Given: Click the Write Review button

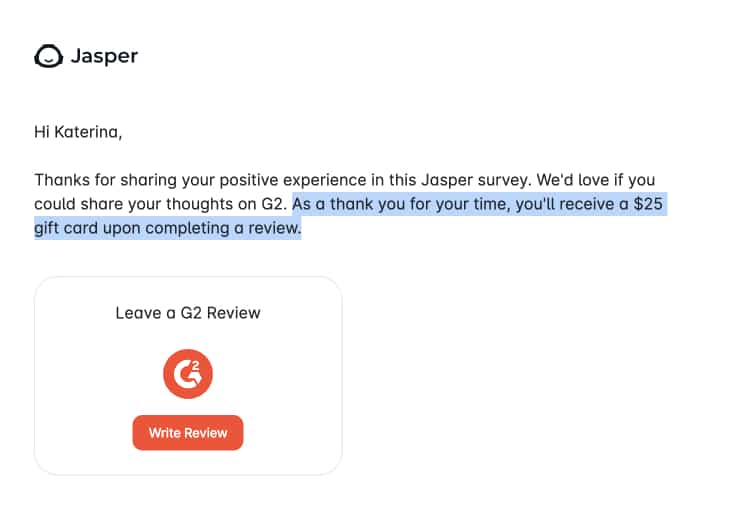Looking at the screenshot, I should click(188, 433).
